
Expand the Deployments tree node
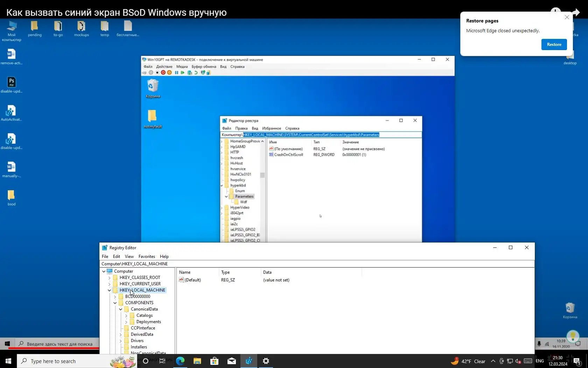pos(126,322)
